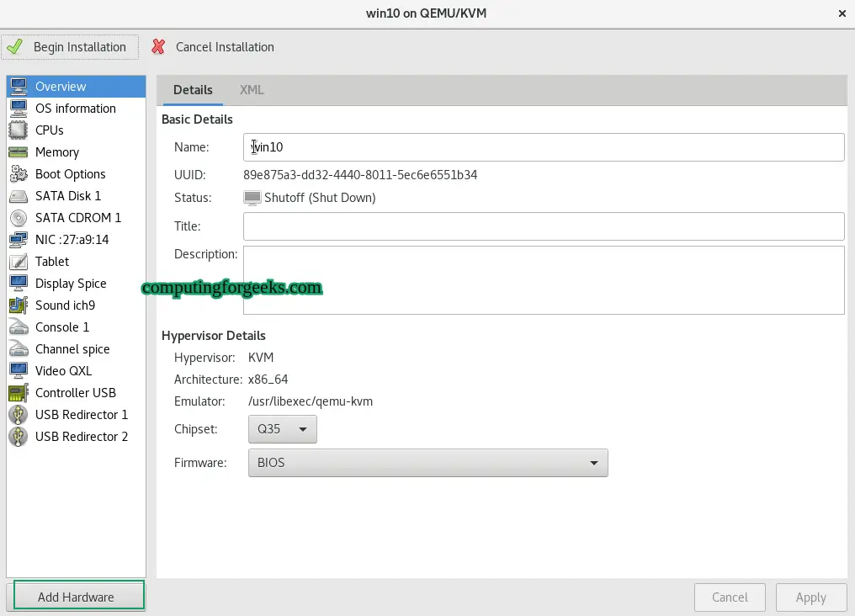This screenshot has height=616, width=855.
Task: Select the SATA Disk 1 icon
Action: pyautogui.click(x=19, y=195)
